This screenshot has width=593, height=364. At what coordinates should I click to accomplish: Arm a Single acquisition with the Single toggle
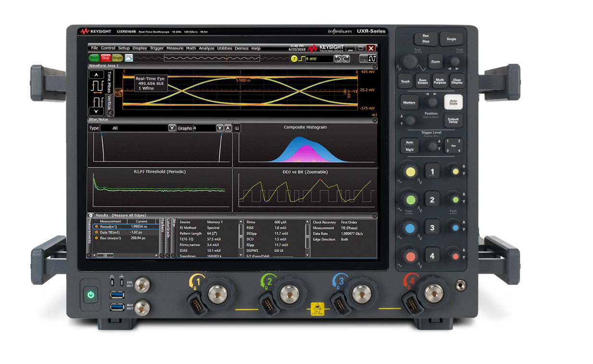click(117, 58)
